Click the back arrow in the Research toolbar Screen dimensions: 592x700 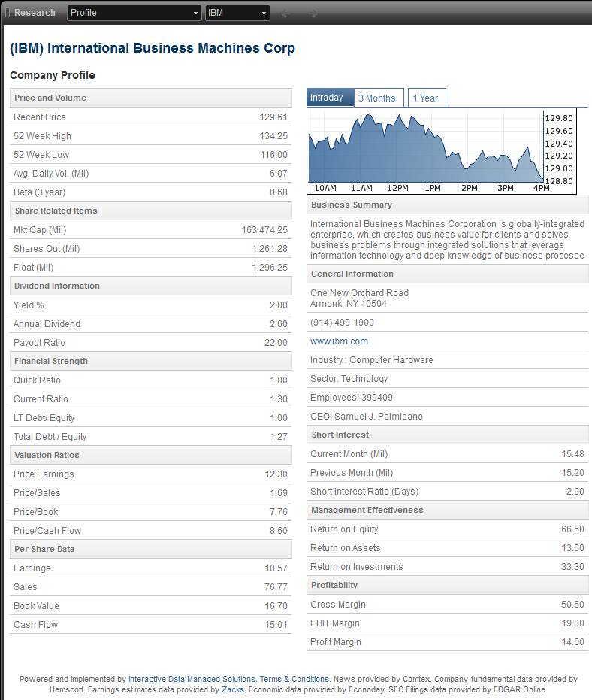coord(285,13)
